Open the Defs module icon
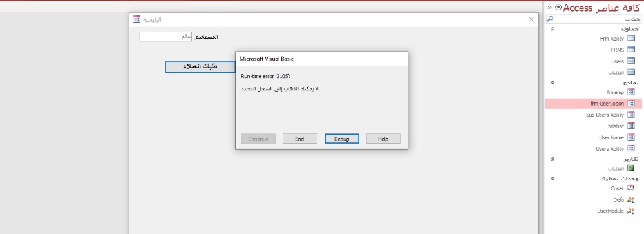This screenshot has width=644, height=234. point(631,199)
